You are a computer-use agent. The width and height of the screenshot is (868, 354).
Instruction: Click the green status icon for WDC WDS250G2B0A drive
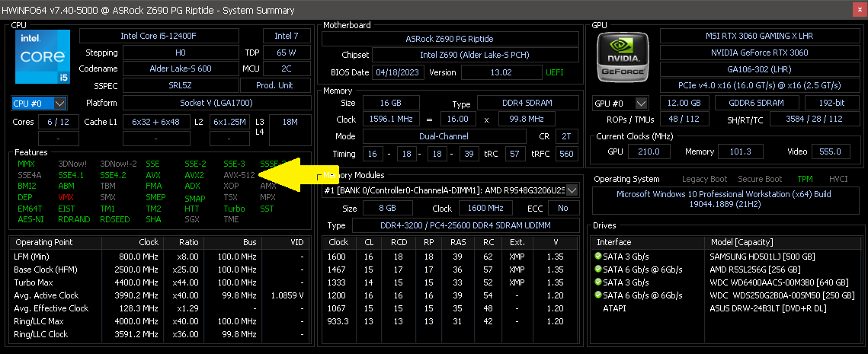tap(598, 295)
